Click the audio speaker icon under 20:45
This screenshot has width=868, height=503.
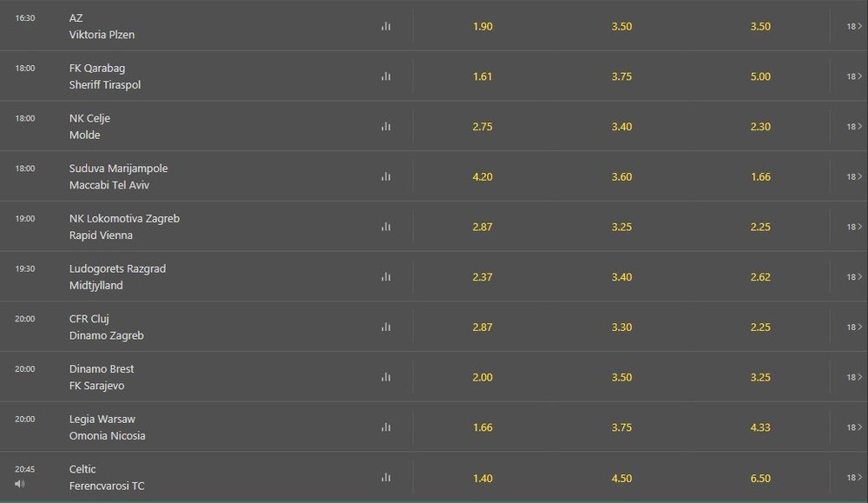(20, 484)
